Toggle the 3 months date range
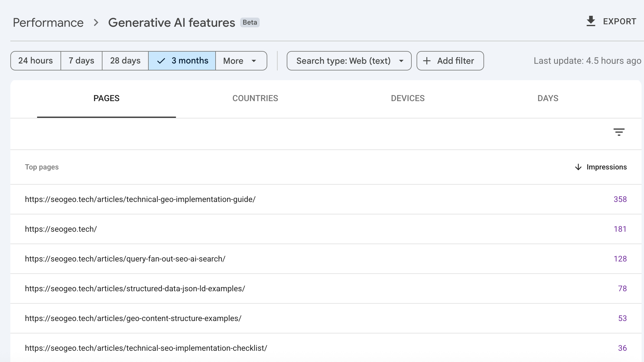 point(182,61)
